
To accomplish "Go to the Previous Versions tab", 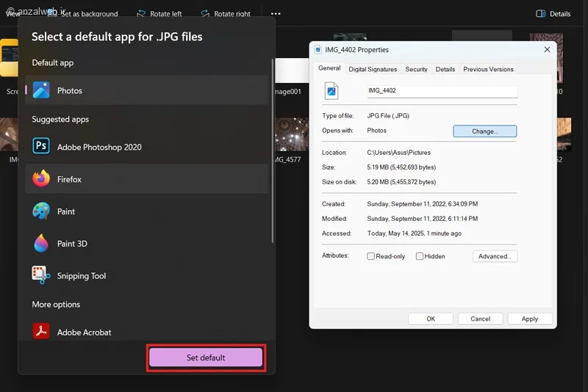I will [488, 69].
